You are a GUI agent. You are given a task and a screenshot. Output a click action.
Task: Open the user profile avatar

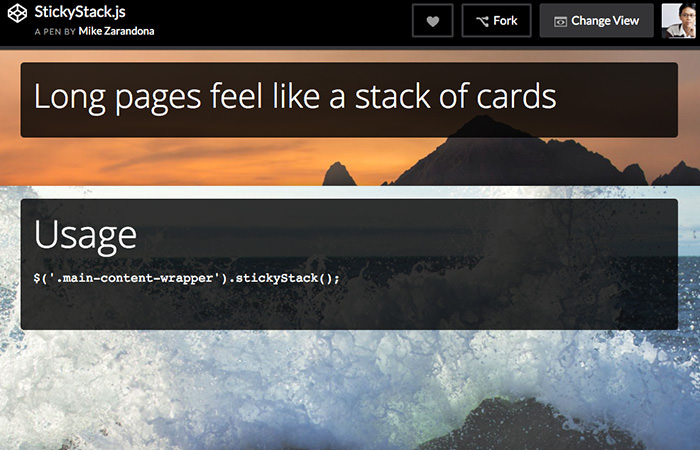click(x=679, y=21)
